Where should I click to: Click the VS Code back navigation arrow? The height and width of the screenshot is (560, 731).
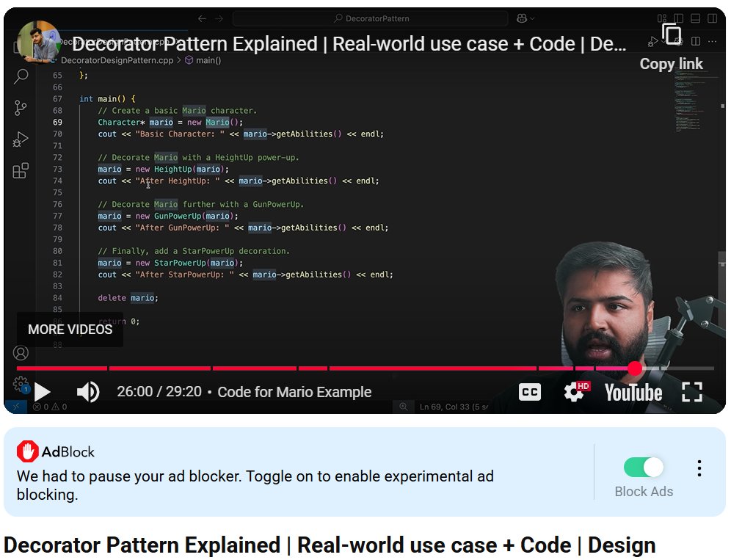[202, 18]
